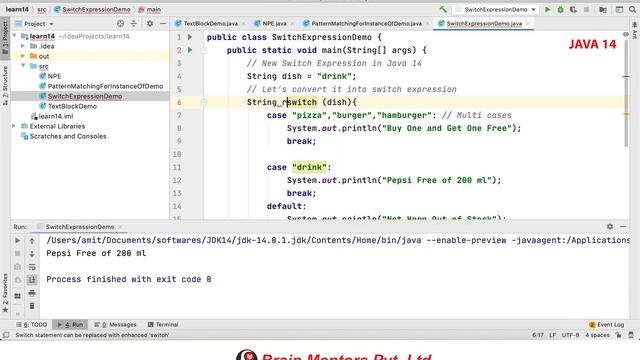Click the Build project hammer icon

tap(443, 9)
